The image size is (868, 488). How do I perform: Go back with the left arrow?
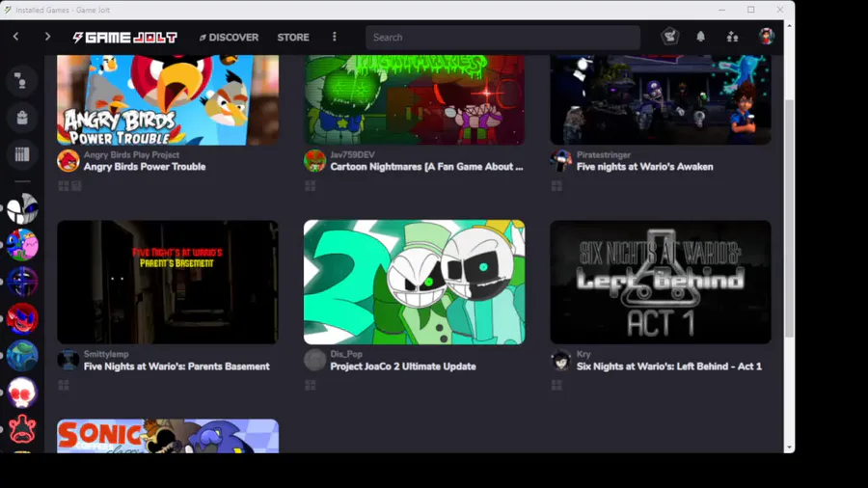pyautogui.click(x=16, y=37)
